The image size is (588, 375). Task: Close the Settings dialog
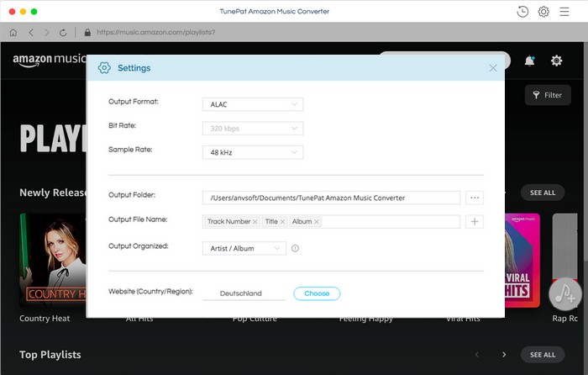[493, 68]
